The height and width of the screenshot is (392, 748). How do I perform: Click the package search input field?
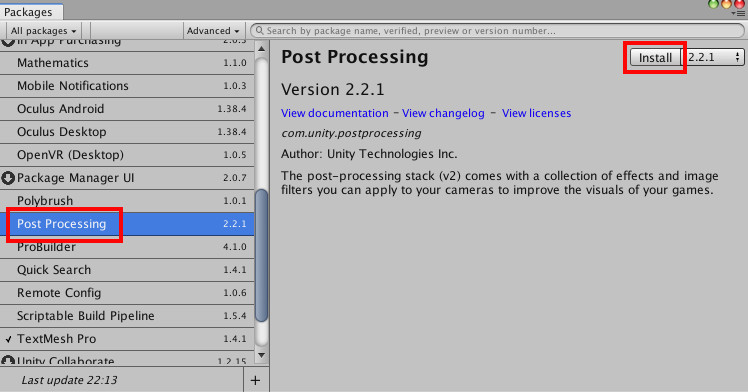click(497, 31)
